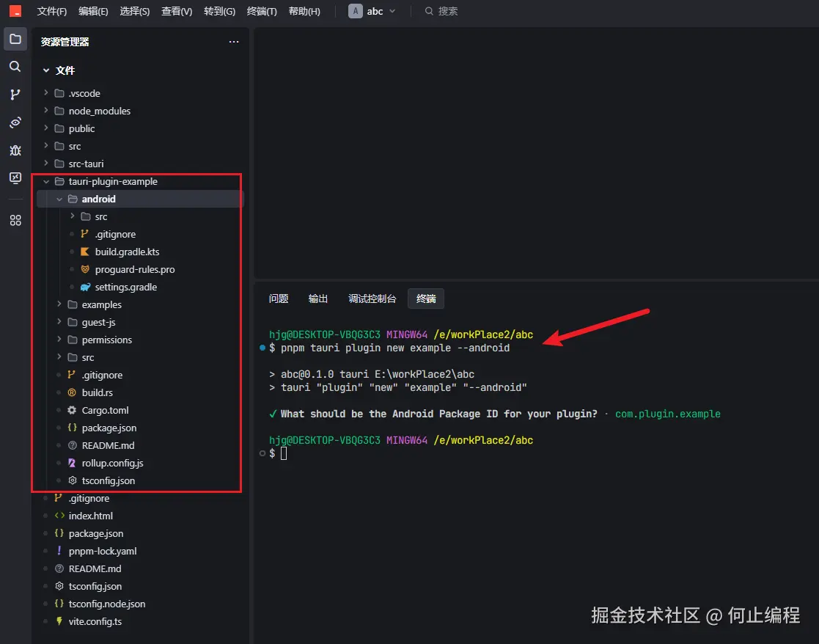The height and width of the screenshot is (644, 819).
Task: Open package.json inside tauri-plugin-example
Action: click(109, 428)
